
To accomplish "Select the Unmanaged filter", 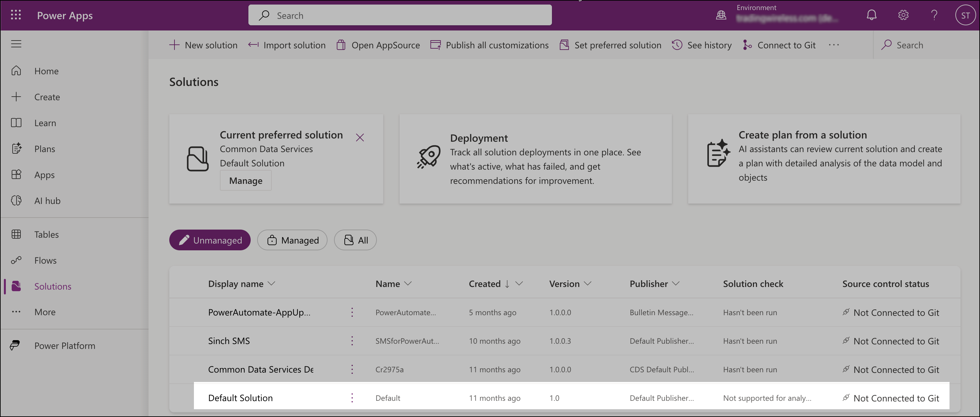I will coord(209,240).
